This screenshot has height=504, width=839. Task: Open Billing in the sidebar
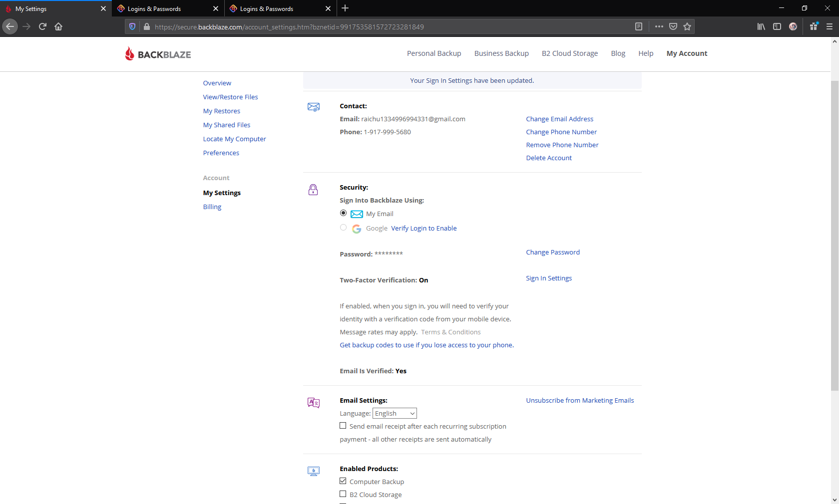pyautogui.click(x=212, y=207)
